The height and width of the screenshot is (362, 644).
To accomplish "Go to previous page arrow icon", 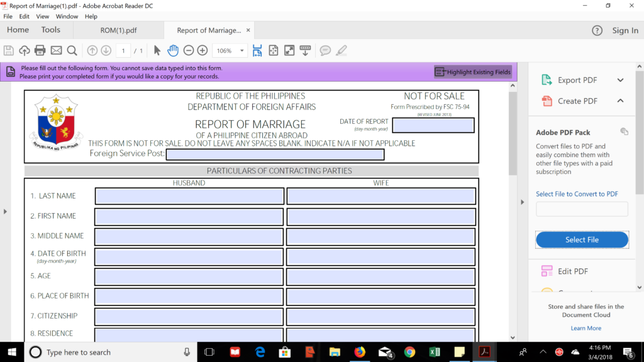I will (x=92, y=50).
